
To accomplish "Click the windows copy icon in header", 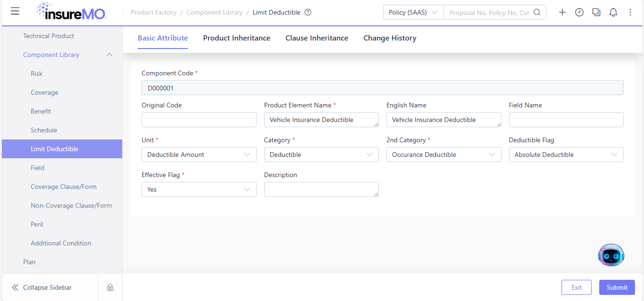I will coord(596,12).
